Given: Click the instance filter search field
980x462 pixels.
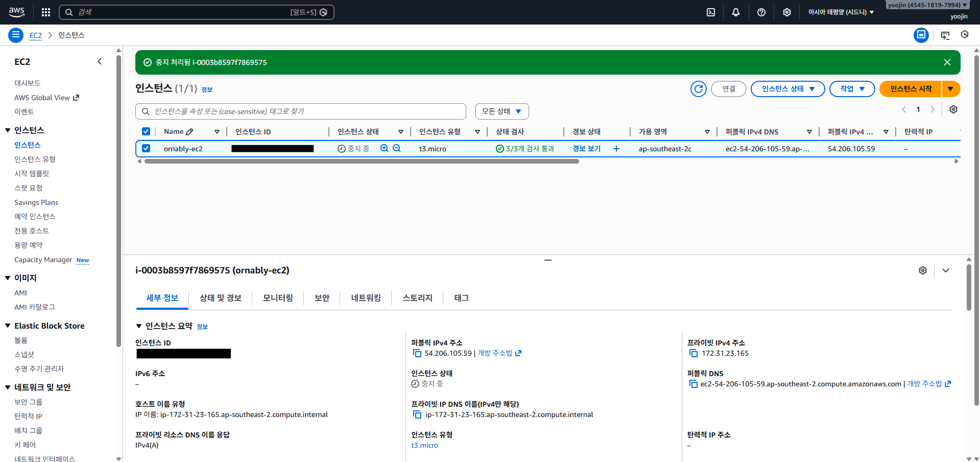Looking at the screenshot, I should click(x=301, y=111).
